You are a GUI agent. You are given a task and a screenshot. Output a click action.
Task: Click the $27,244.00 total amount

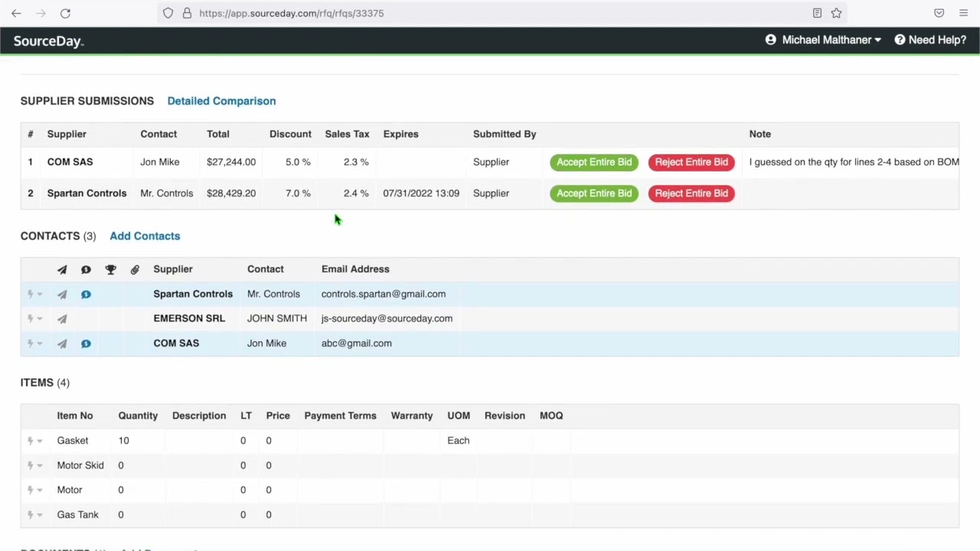230,162
